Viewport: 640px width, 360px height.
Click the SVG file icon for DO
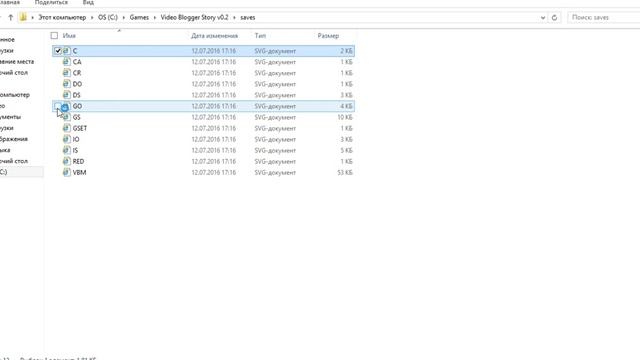click(x=66, y=84)
